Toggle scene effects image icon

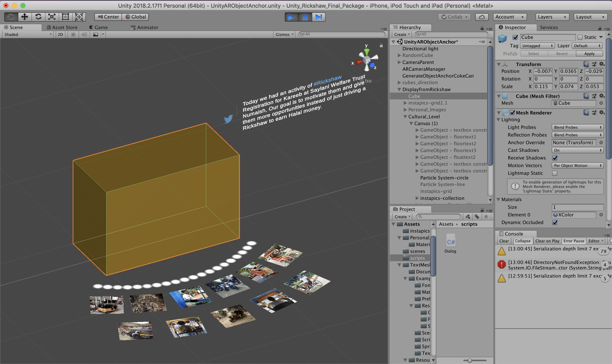(96, 35)
